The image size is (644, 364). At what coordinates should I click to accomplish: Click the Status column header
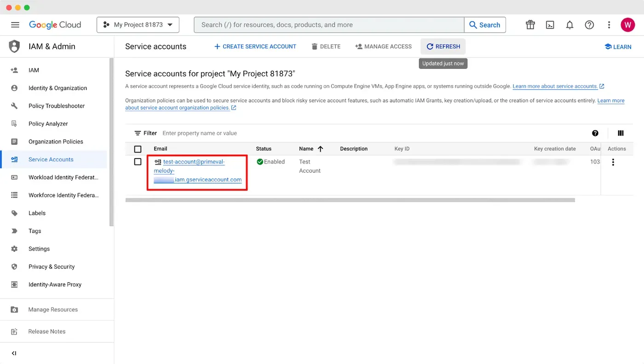(264, 149)
